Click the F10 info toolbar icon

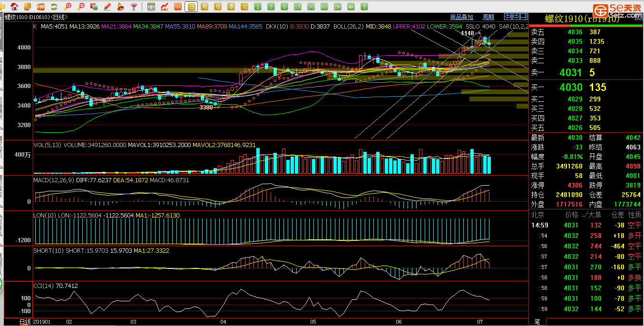[x=41, y=7]
